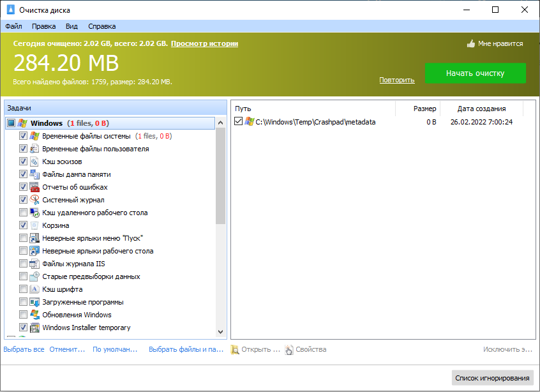Click the Старые предвыборки данных icon
This screenshot has width=540, height=392.
tap(34, 276)
